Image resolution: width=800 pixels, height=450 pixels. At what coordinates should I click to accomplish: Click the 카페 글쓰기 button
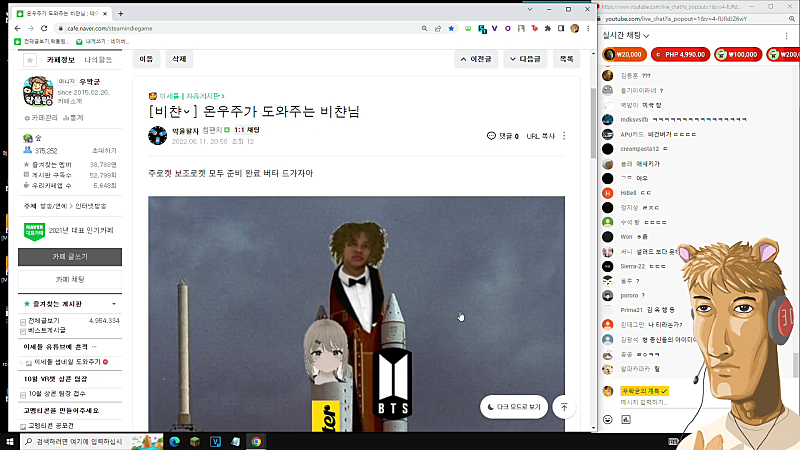[70, 257]
